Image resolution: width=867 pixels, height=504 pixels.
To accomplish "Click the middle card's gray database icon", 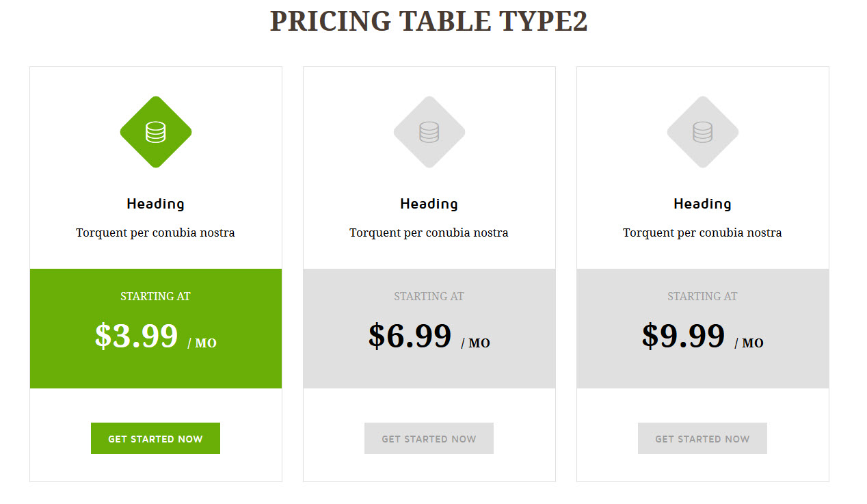I will click(x=429, y=132).
